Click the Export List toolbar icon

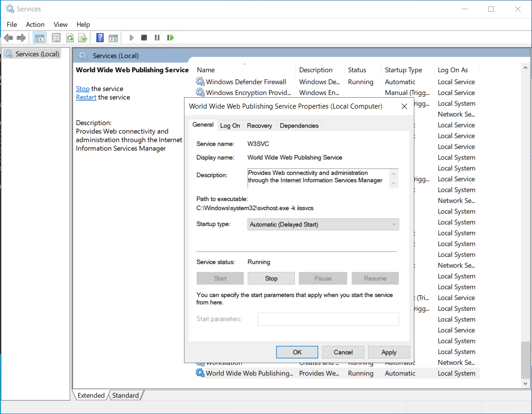click(83, 38)
